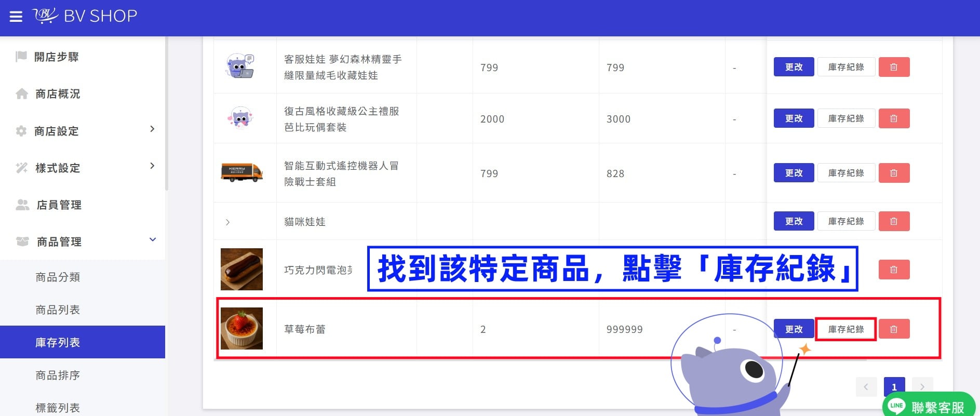Click the next page arrow
Viewport: 980px width, 416px height.
(x=922, y=387)
